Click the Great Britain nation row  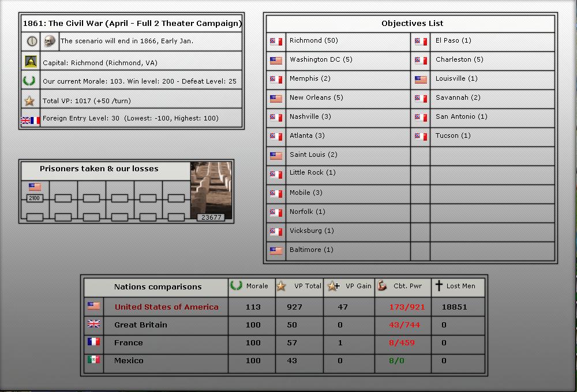[x=141, y=325]
